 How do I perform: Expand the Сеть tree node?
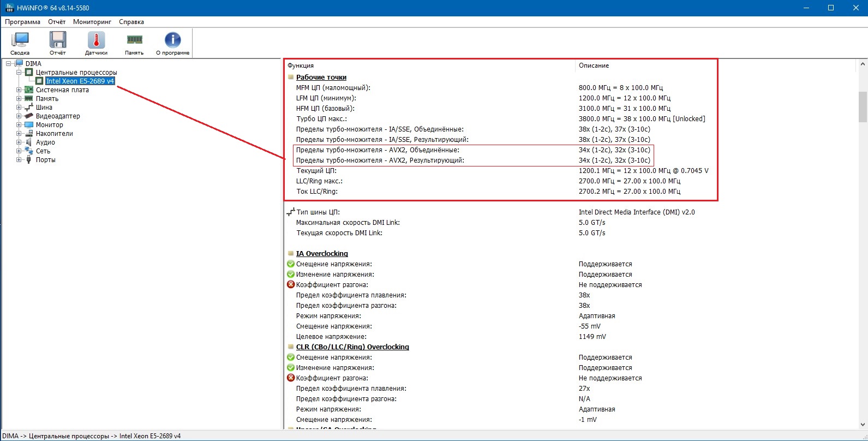click(19, 151)
